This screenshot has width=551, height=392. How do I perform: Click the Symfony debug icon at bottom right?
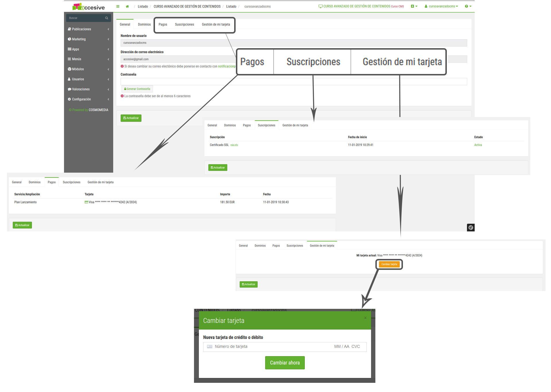471,227
